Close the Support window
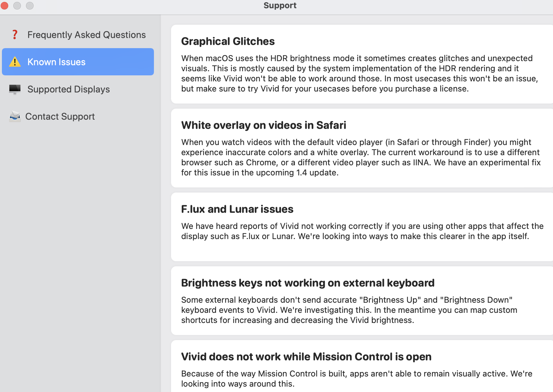 (4, 5)
